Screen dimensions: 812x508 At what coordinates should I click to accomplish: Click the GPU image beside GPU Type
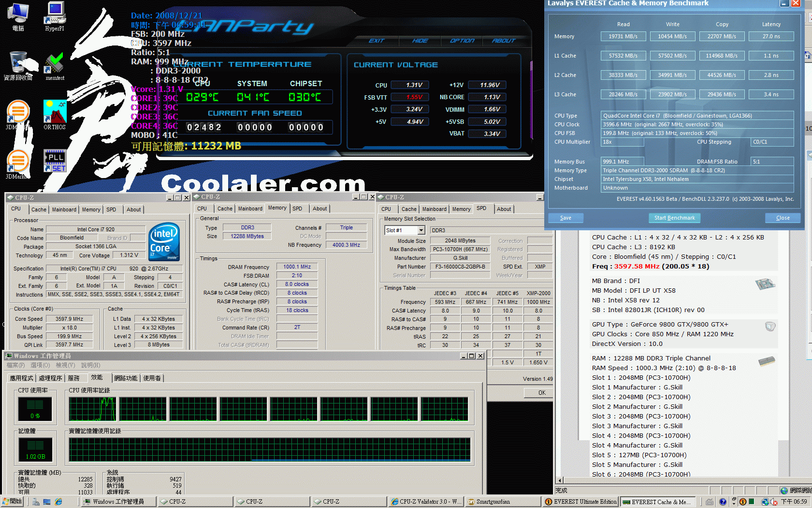pos(770,327)
